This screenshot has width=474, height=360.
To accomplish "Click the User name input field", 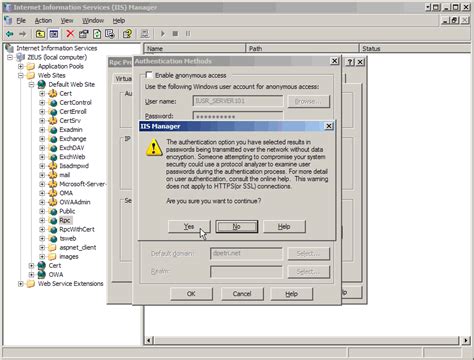I will pyautogui.click(x=238, y=101).
